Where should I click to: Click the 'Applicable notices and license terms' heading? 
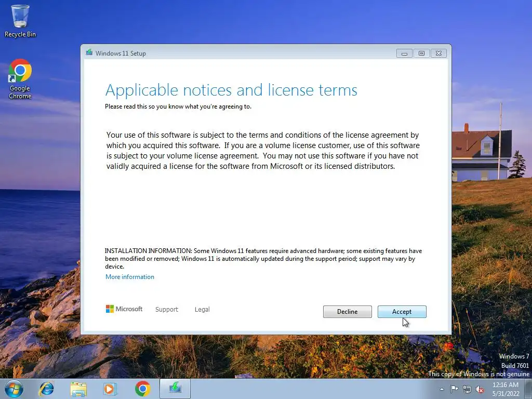(x=231, y=90)
